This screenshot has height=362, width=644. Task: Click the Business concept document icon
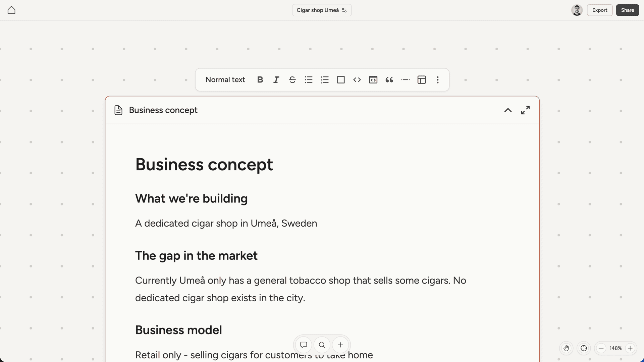point(118,110)
